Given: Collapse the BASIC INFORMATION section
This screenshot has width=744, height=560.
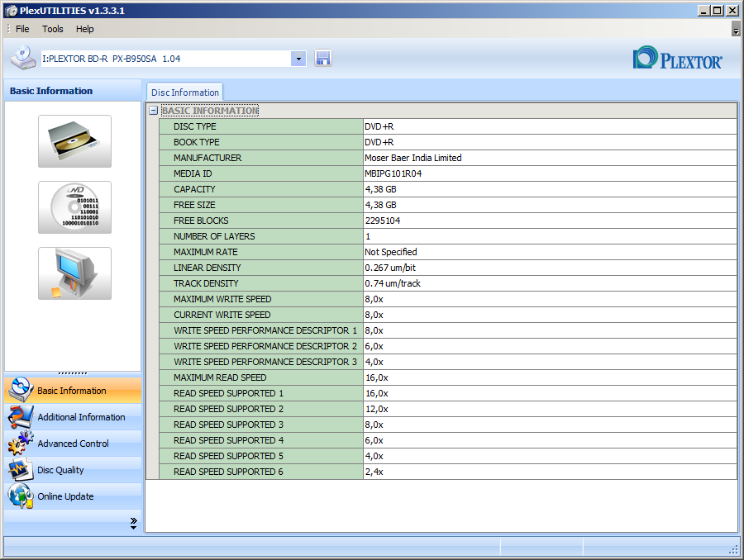Looking at the screenshot, I should pos(153,111).
